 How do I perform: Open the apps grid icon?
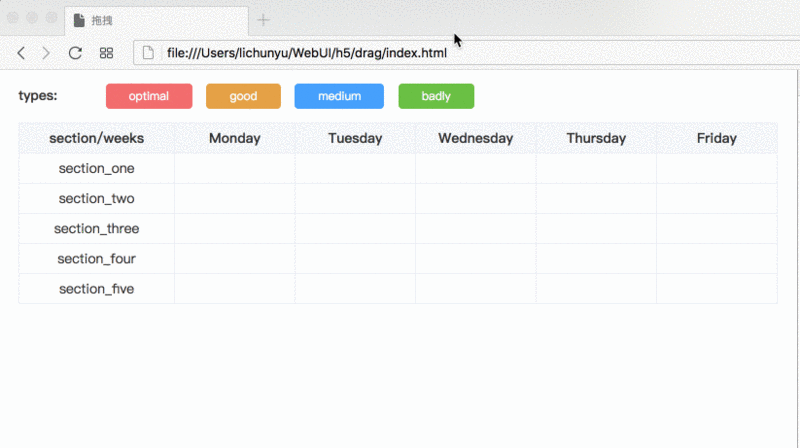coord(106,52)
